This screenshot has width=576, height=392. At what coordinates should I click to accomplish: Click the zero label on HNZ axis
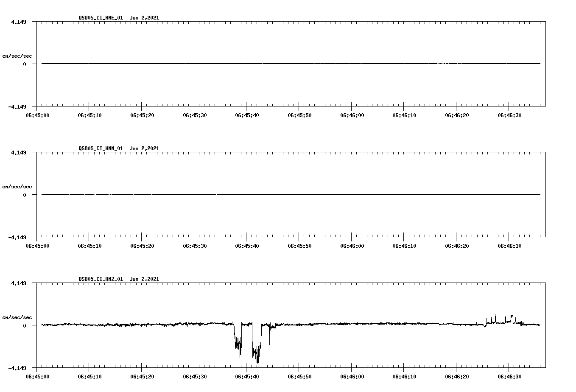click(25, 326)
